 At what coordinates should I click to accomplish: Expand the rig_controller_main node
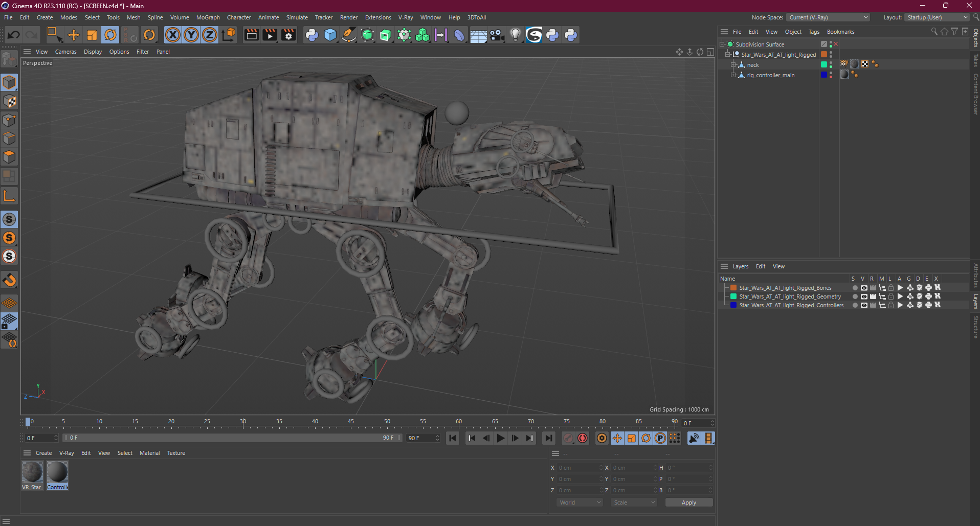(733, 75)
